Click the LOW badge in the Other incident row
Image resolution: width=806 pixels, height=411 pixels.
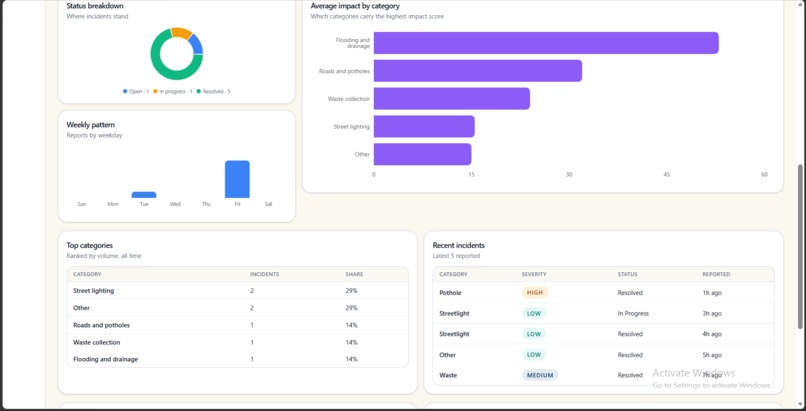[x=534, y=354]
